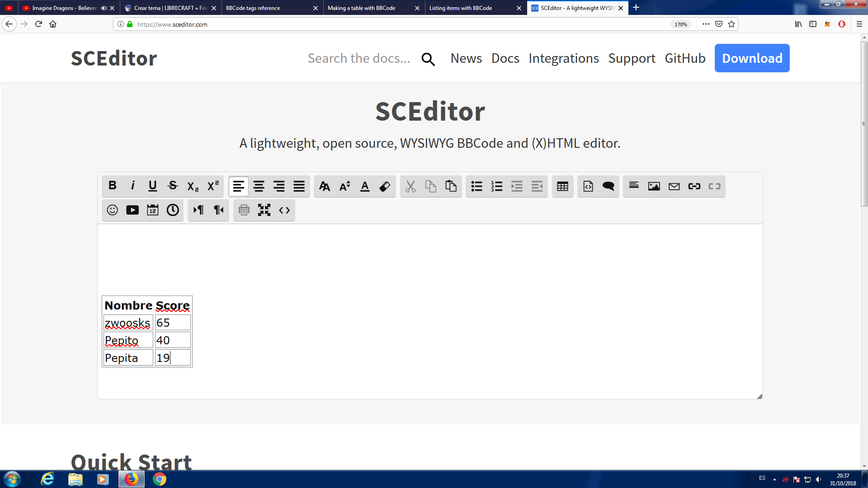Toggle editor maximize mode
The image size is (868, 488).
(x=264, y=210)
